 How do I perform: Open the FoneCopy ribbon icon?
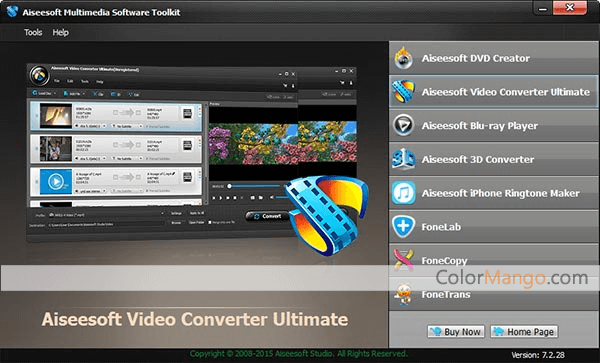pos(404,260)
